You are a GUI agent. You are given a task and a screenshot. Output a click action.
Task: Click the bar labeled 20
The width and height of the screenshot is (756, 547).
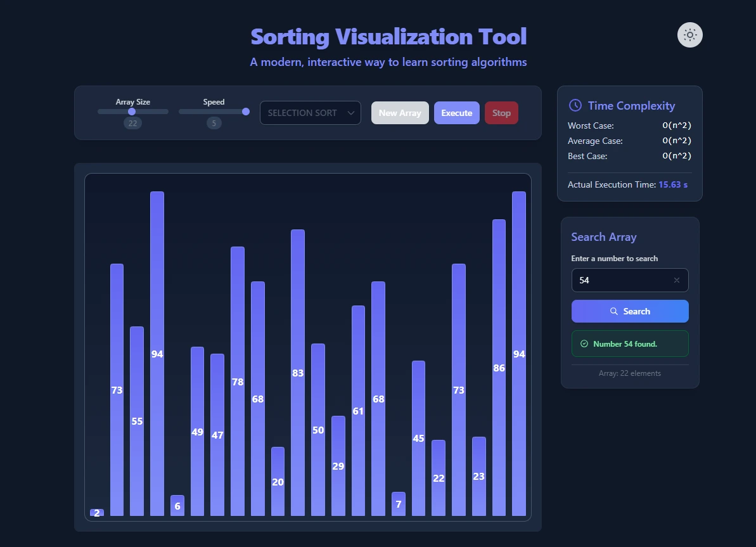pyautogui.click(x=278, y=482)
